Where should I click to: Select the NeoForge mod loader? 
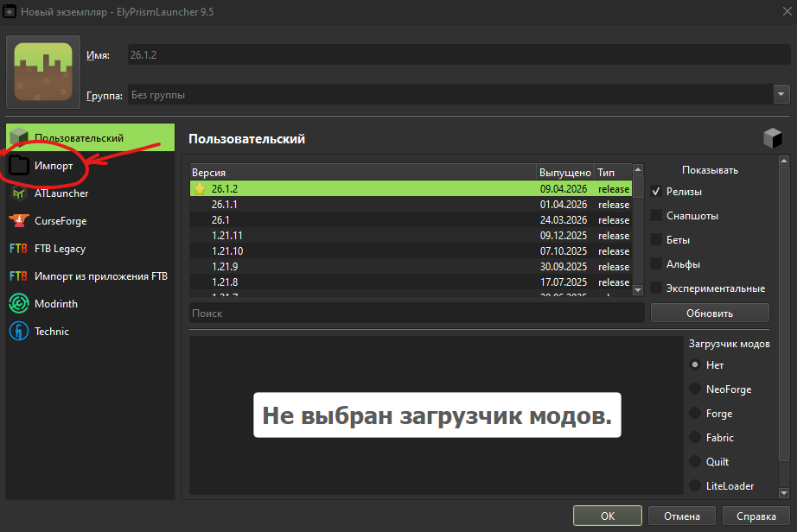[695, 389]
